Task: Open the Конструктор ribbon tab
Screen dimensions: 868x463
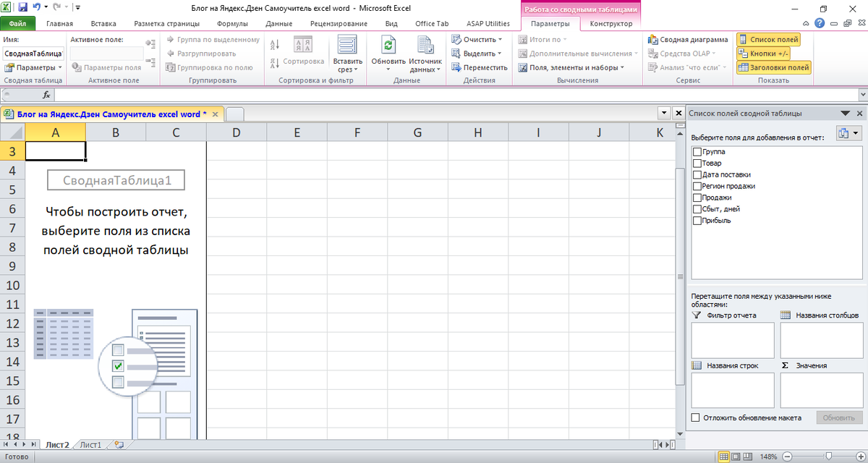Action: [611, 23]
